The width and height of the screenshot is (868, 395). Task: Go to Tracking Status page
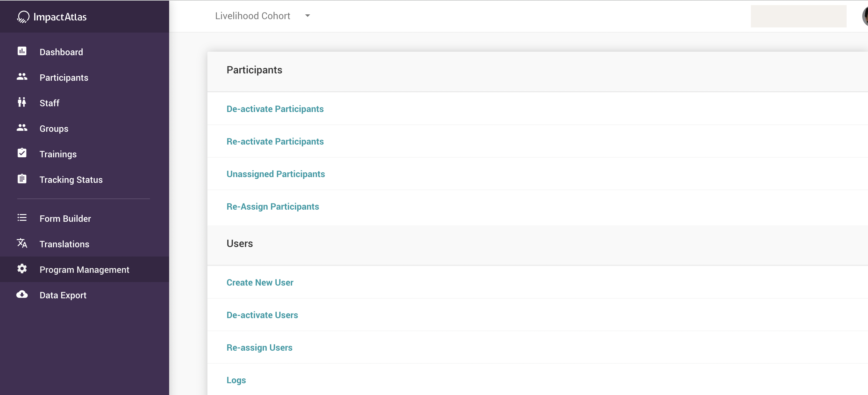pos(71,180)
